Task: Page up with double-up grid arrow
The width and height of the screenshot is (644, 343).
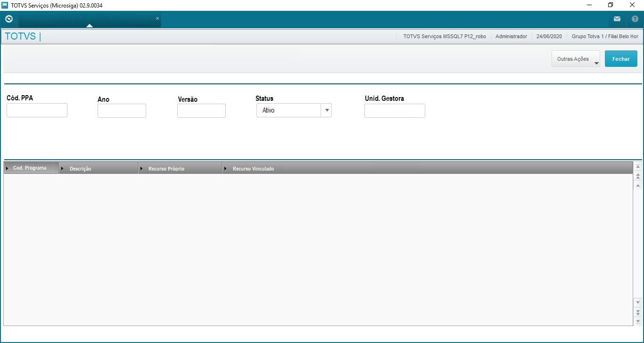Action: tap(638, 176)
